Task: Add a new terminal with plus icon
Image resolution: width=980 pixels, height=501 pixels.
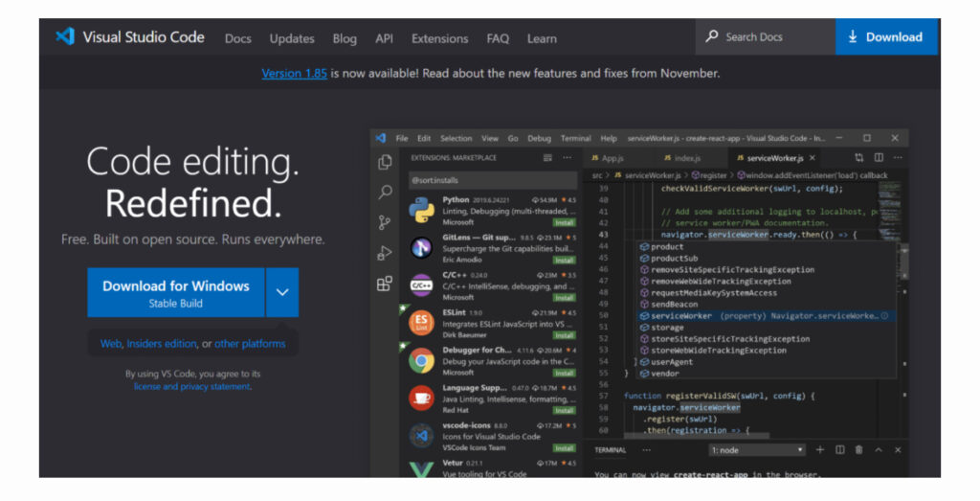Action: click(820, 449)
